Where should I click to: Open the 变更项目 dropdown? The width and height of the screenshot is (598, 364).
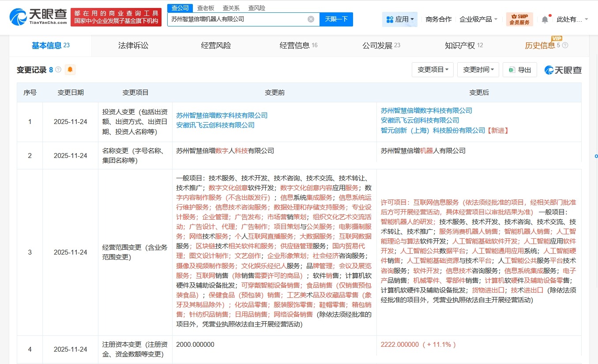point(433,69)
